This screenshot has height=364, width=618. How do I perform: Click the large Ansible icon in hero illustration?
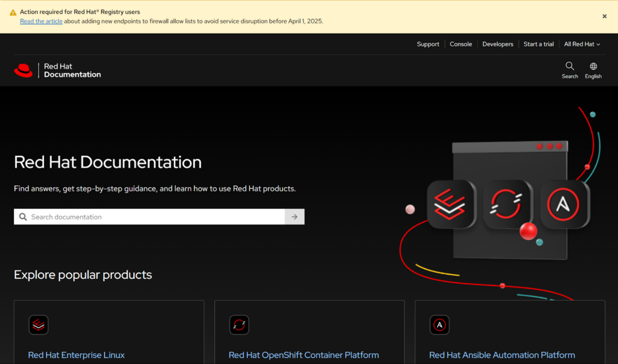pos(564,205)
